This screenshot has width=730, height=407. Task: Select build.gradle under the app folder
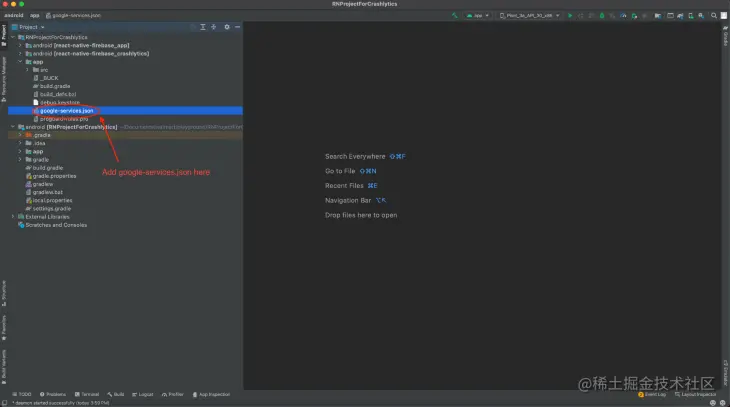51,86
